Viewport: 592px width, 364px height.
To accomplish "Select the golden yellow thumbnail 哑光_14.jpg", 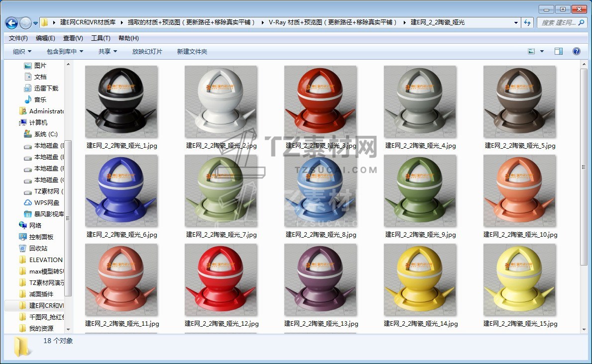I will click(x=420, y=279).
